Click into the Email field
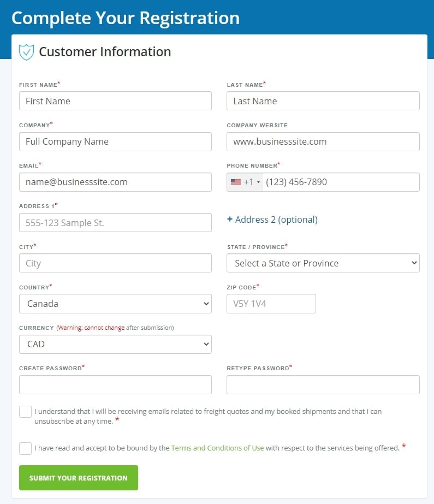 115,182
